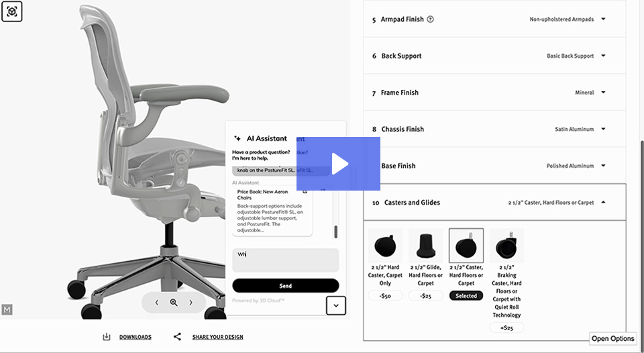Click the -$50 price button
The image size is (644, 353).
click(x=385, y=296)
